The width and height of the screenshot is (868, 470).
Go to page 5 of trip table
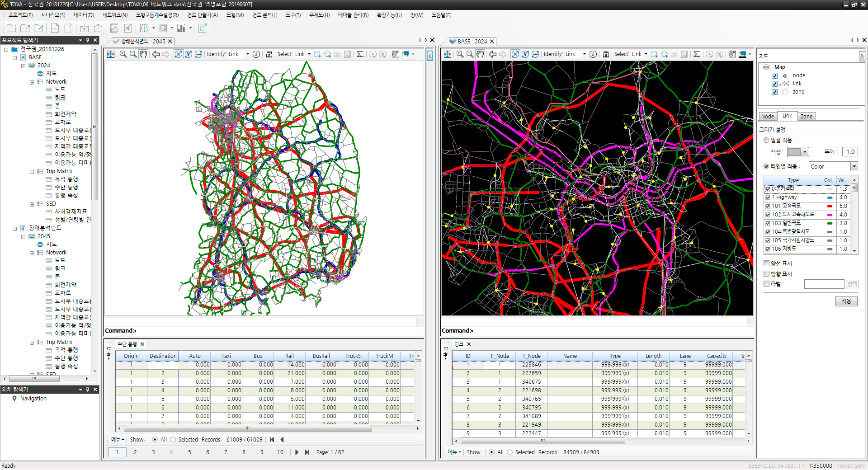tap(189, 452)
